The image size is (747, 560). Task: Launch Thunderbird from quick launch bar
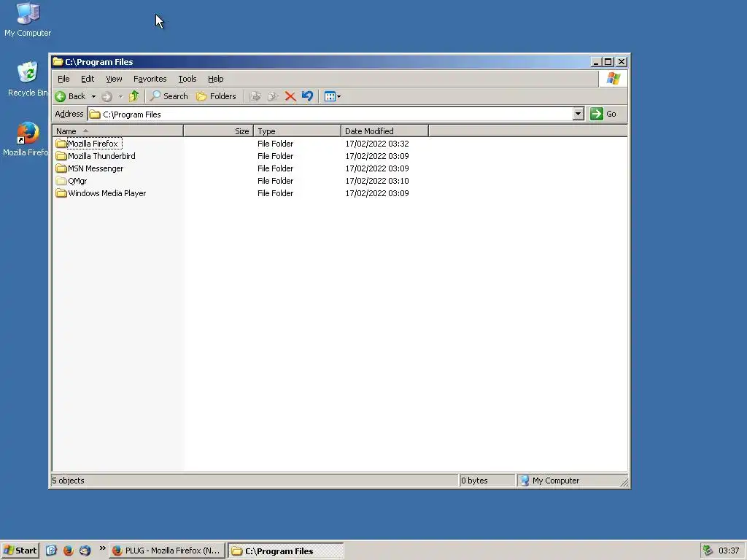click(x=85, y=551)
